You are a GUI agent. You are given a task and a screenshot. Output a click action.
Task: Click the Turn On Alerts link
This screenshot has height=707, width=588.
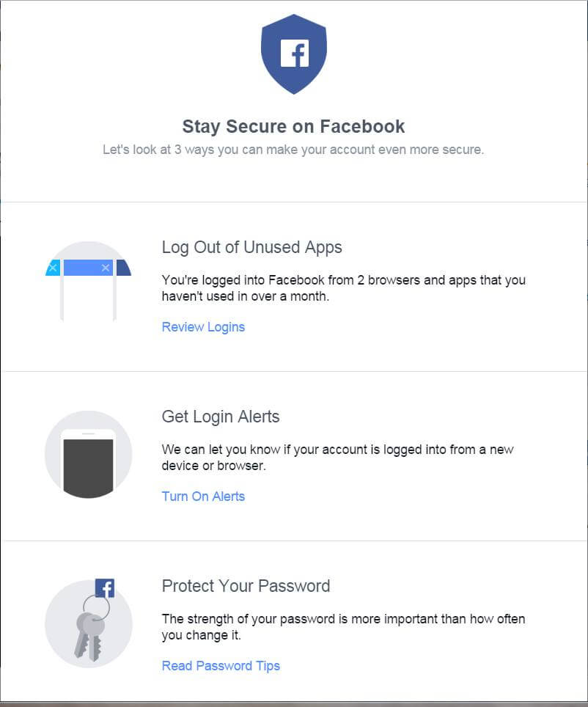203,497
